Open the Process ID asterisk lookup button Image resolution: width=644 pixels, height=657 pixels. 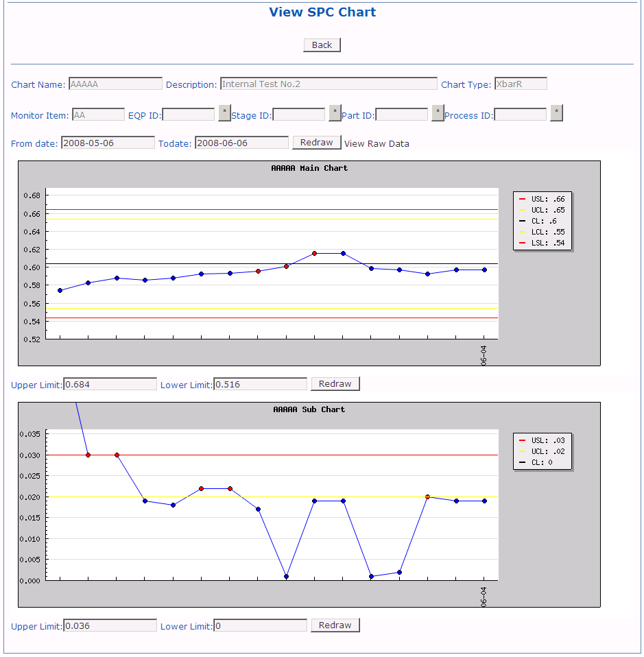556,113
